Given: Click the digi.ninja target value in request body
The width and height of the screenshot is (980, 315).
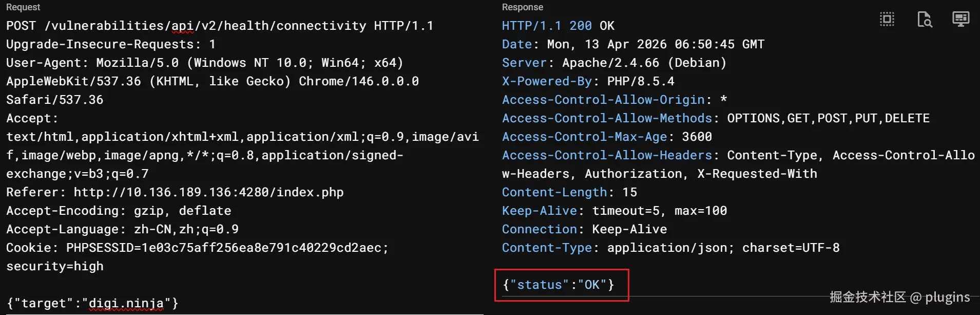Looking at the screenshot, I should tap(126, 303).
